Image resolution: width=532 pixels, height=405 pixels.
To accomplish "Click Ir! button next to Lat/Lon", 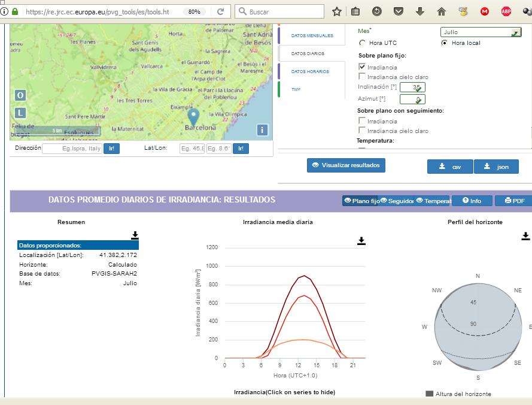I will tap(241, 149).
